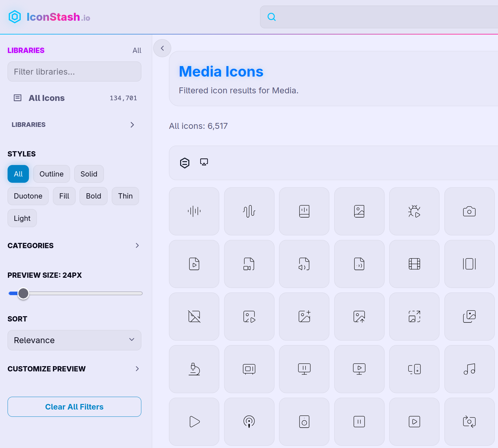Expand the CUSTOMIZE PREVIEW section
Image resolution: width=498 pixels, height=448 pixels.
tap(74, 369)
